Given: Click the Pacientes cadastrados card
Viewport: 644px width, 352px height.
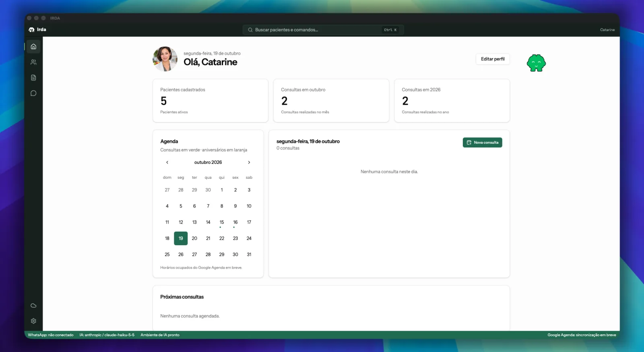Looking at the screenshot, I should (211, 101).
